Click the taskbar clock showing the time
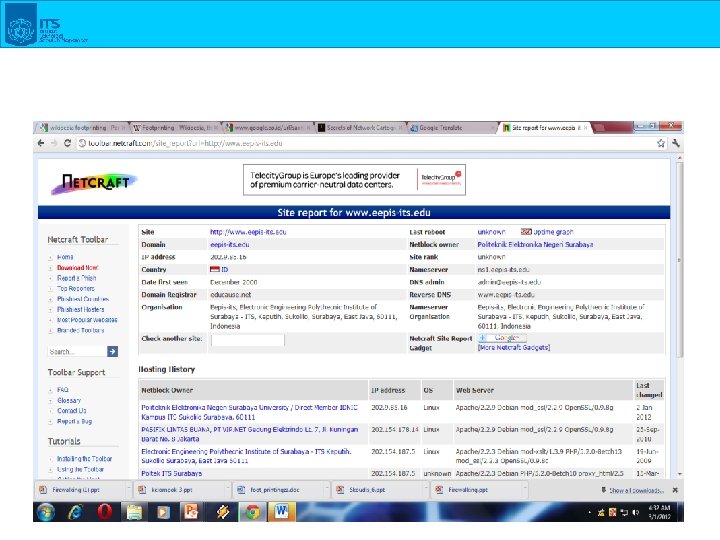 point(659,512)
